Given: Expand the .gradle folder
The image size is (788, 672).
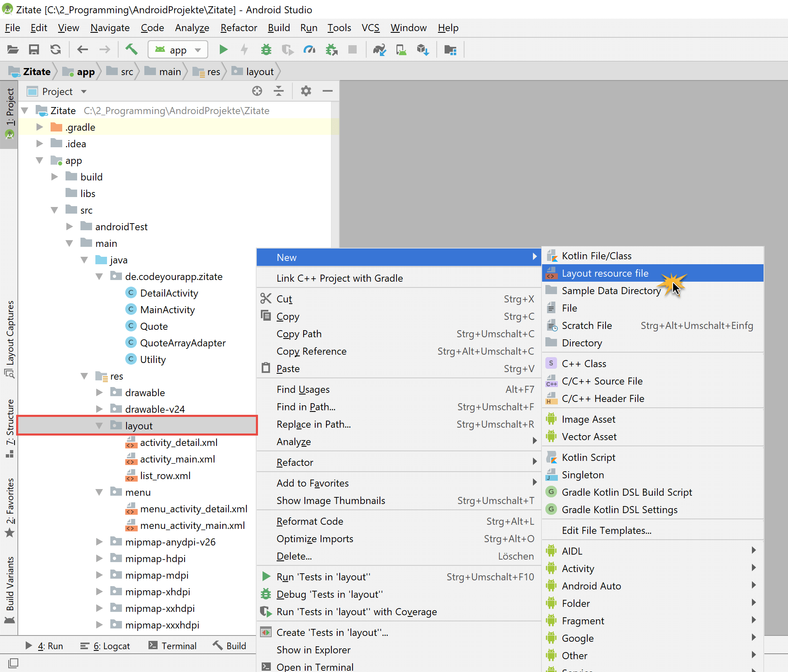Looking at the screenshot, I should point(40,127).
